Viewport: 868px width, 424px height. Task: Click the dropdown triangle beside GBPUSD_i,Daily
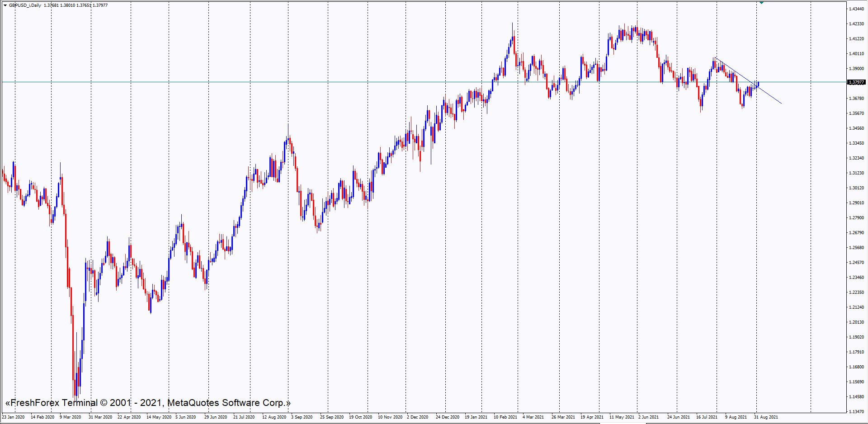tap(5, 5)
